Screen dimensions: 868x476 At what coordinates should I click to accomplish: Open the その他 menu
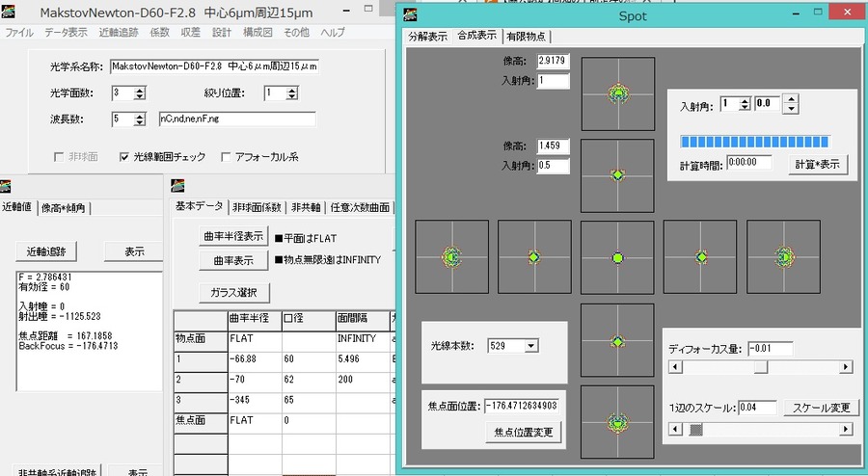click(x=297, y=33)
